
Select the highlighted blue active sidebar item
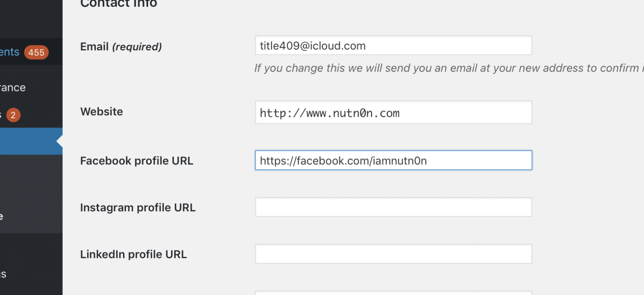tap(28, 141)
